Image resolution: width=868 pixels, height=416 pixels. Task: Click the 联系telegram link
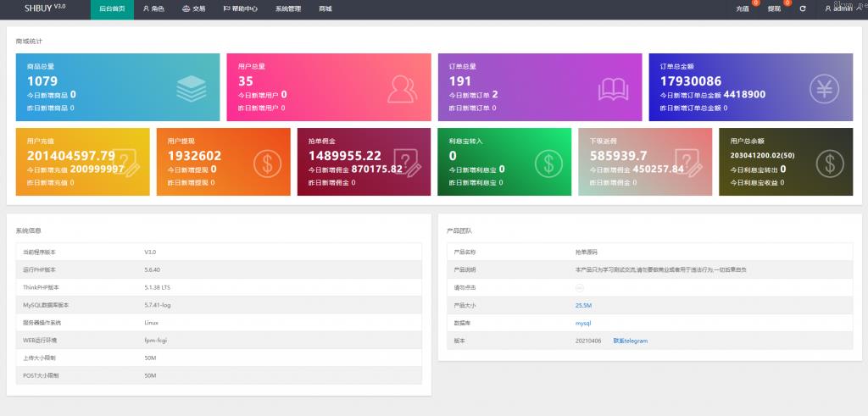pos(630,341)
